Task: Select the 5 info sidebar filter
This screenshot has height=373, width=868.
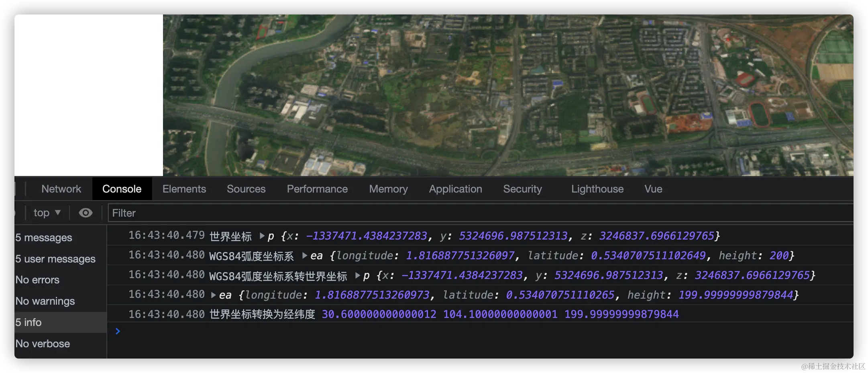Action: [x=60, y=322]
